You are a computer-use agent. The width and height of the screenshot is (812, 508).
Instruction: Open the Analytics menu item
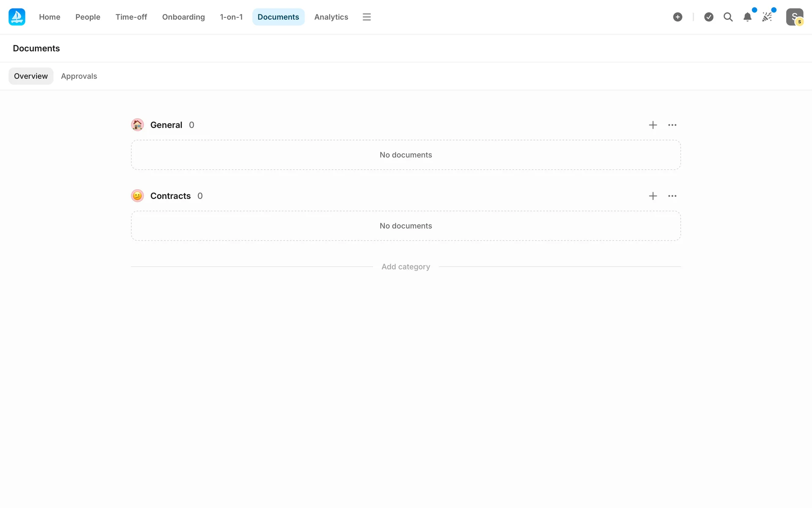[x=331, y=17]
